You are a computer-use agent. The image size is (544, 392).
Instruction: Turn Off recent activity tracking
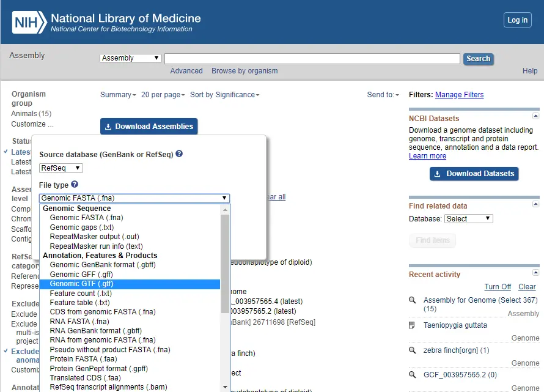(498, 287)
